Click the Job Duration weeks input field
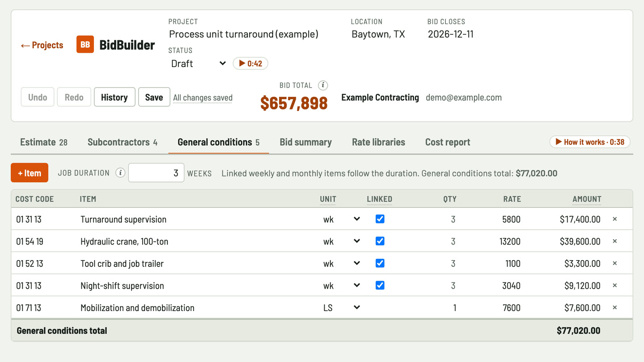 click(x=156, y=173)
